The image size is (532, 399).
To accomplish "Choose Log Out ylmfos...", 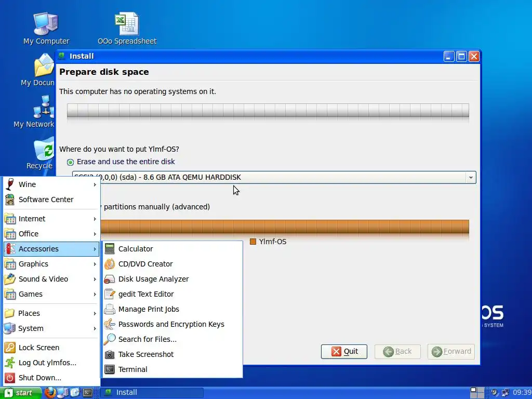I will 51,363.
